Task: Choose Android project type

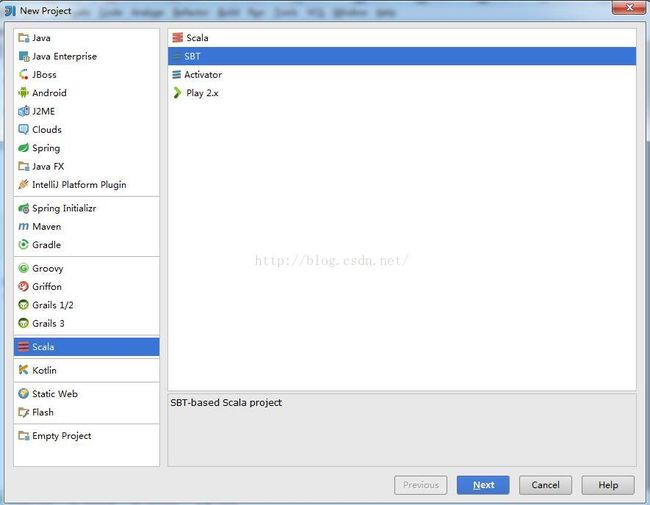Action: (86, 93)
